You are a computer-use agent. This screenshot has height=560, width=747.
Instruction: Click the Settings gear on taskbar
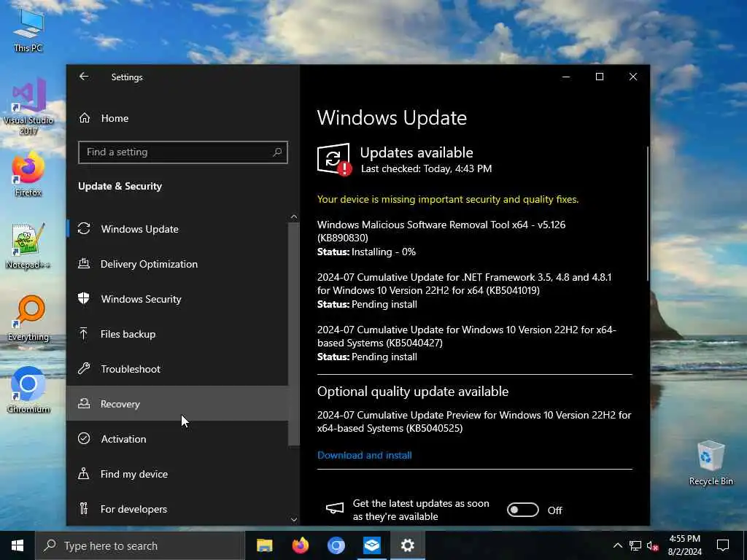[407, 545]
